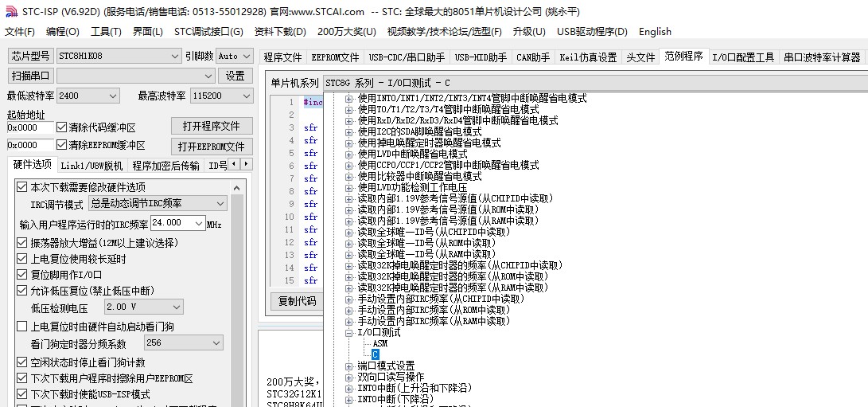Screen dimensions: 868x407
Task: Toggle 空闲状态时停止看门狗计数 checkbox
Action: tap(21, 362)
